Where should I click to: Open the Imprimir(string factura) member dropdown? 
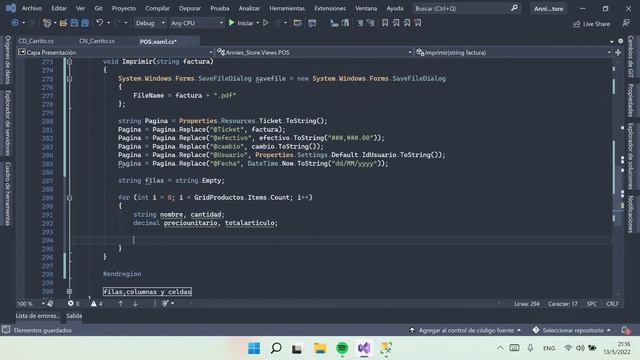pos(513,52)
